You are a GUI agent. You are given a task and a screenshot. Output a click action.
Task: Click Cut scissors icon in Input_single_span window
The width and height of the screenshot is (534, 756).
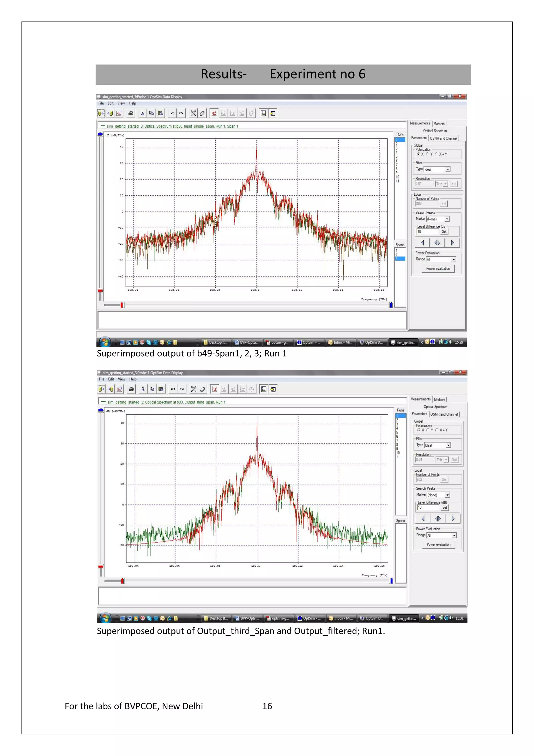[142, 113]
